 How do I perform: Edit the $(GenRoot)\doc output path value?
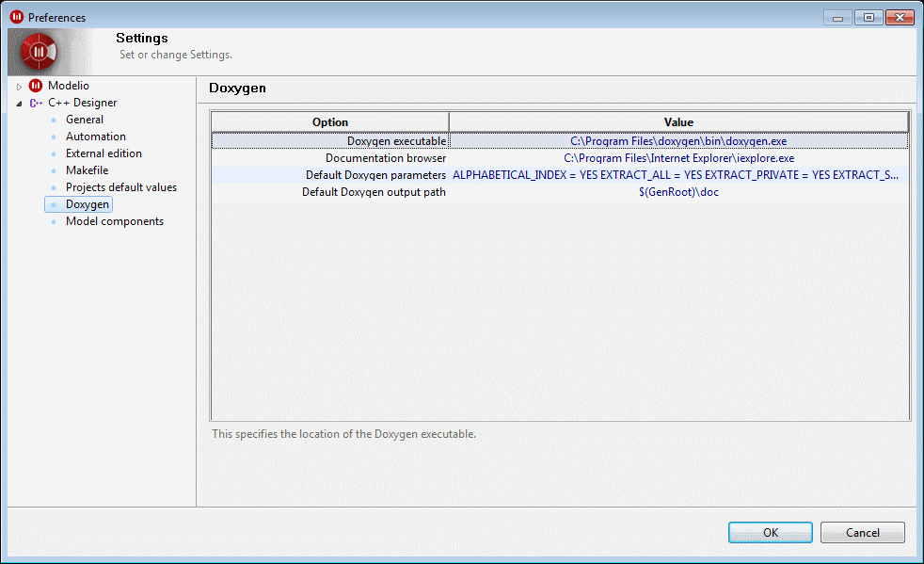tap(678, 192)
